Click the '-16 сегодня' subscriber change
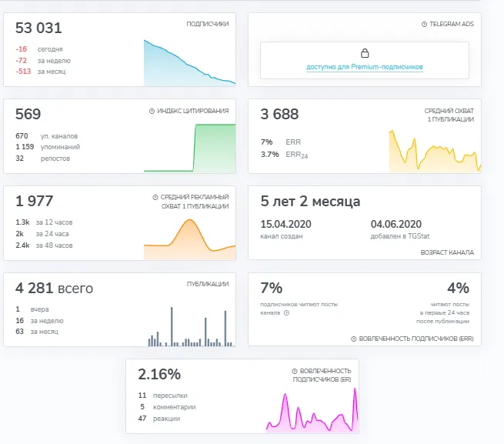This screenshot has width=504, height=444. pyautogui.click(x=39, y=49)
